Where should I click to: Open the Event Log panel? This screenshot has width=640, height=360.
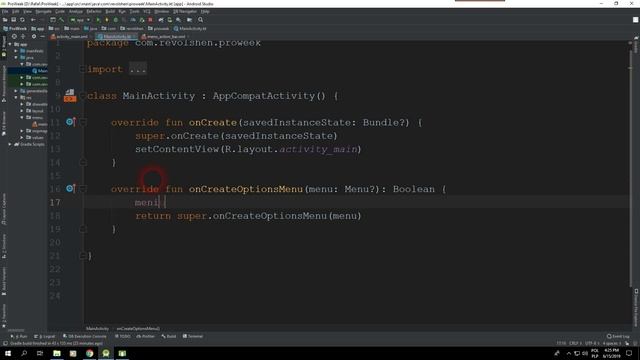coord(618,336)
